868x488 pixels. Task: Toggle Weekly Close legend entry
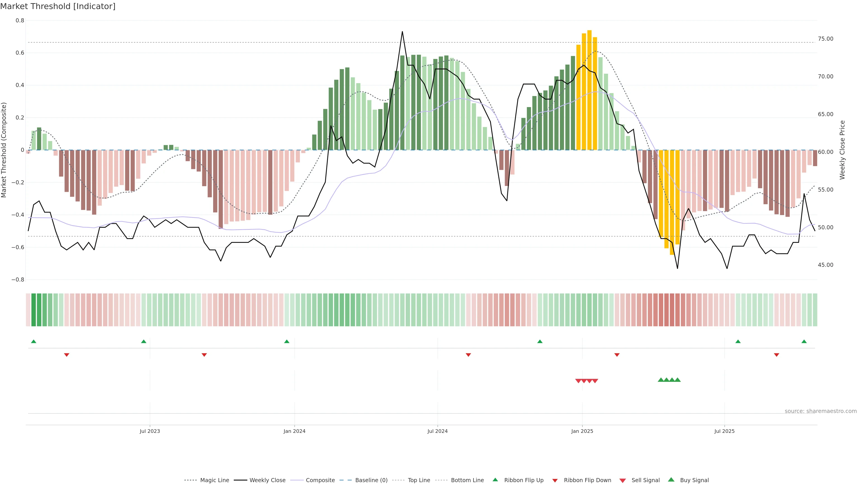coord(267,480)
